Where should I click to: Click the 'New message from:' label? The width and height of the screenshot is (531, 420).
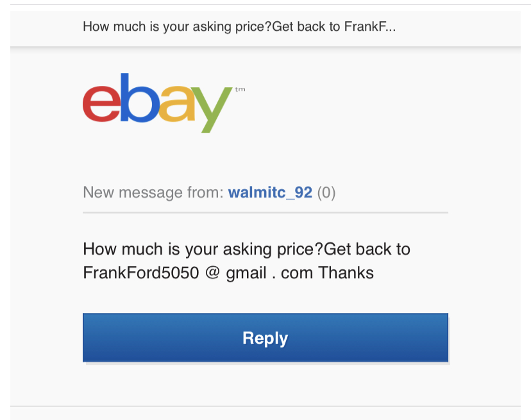[155, 192]
